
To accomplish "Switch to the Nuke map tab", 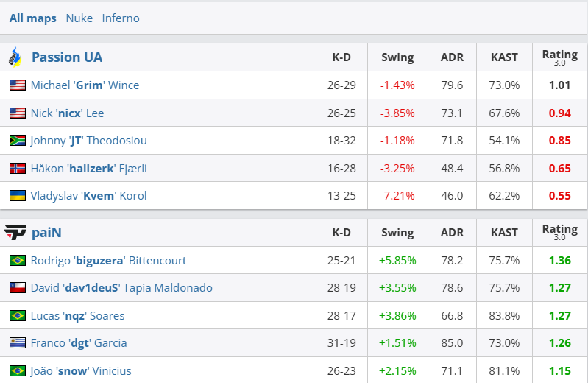I will click(x=79, y=18).
